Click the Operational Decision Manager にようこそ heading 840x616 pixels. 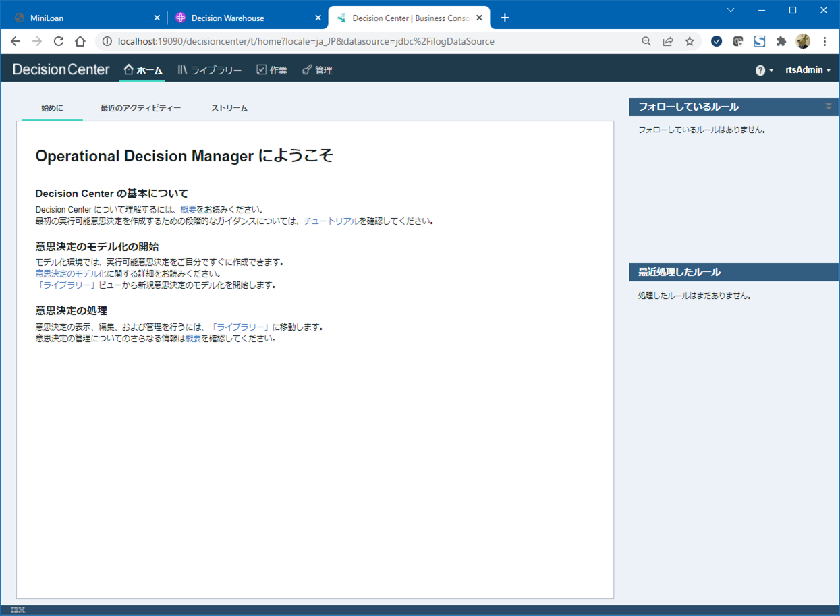(184, 156)
